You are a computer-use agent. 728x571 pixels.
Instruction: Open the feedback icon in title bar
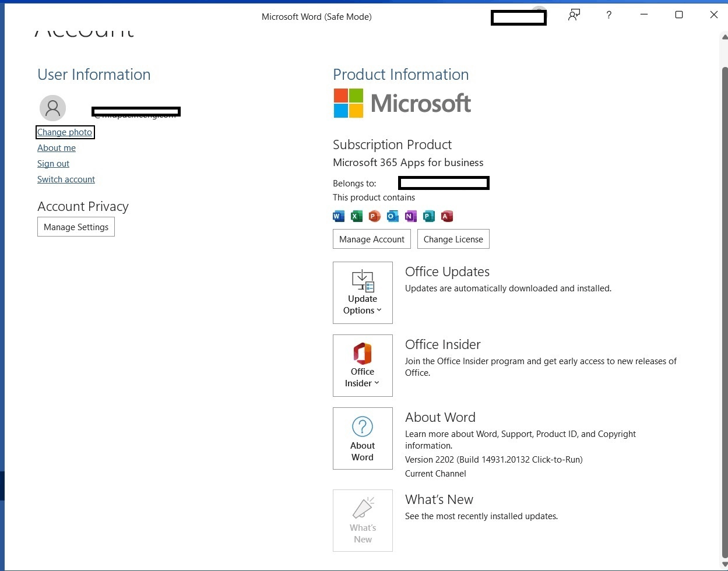pyautogui.click(x=574, y=15)
